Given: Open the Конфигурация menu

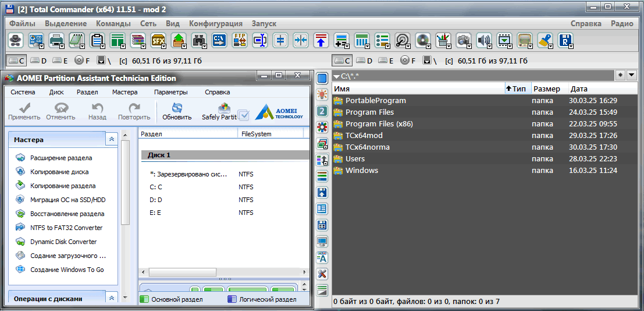Looking at the screenshot, I should coord(216,23).
